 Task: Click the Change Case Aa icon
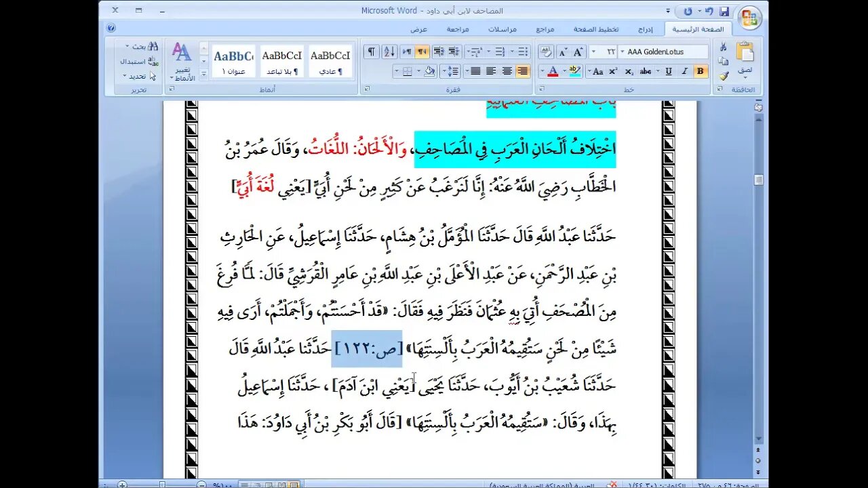coord(597,71)
